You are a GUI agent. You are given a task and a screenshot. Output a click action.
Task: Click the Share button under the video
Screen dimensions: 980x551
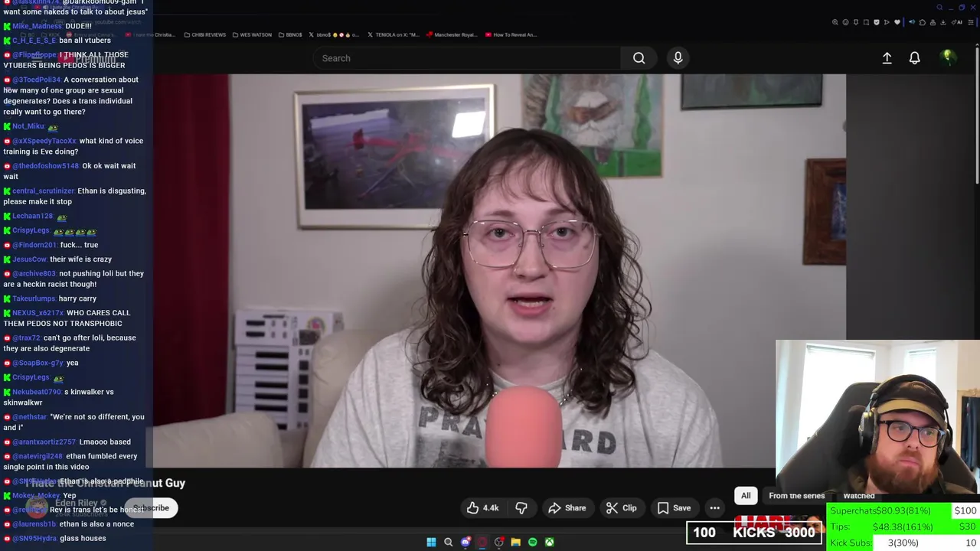click(567, 508)
